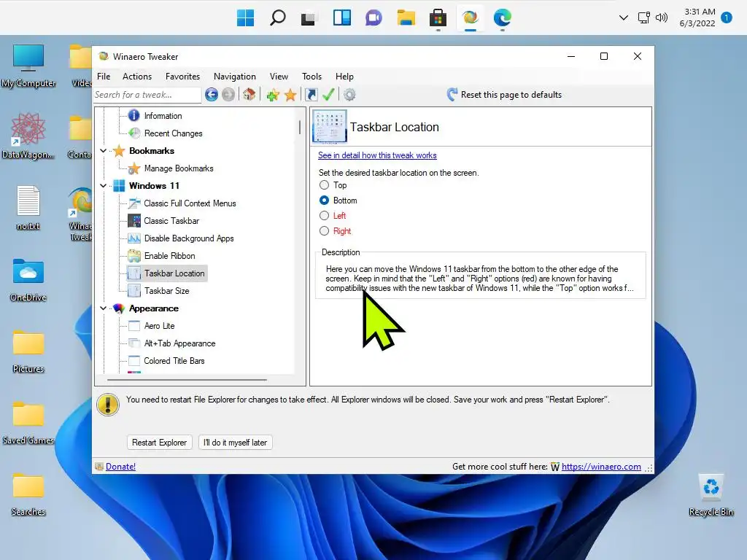Click the Back navigation arrow icon
This screenshot has width=747, height=560.
(212, 95)
